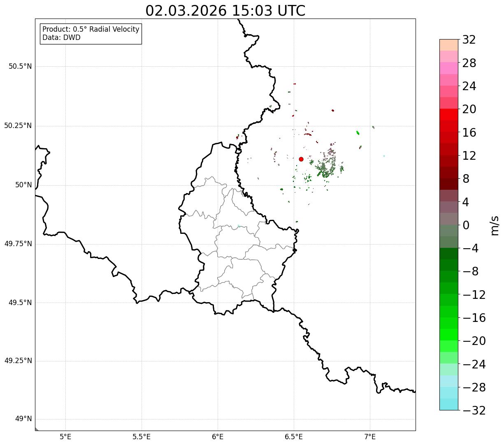Click the colorbar value 20

[469, 109]
